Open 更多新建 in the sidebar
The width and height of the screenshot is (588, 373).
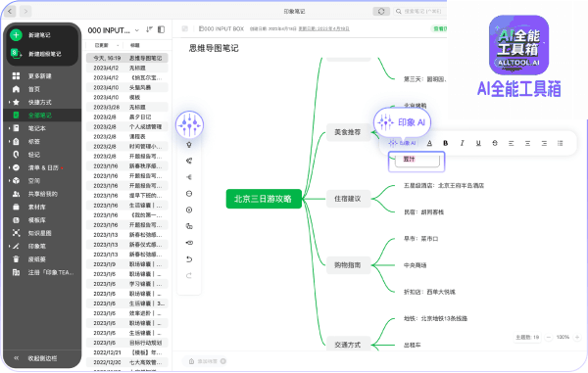point(40,76)
